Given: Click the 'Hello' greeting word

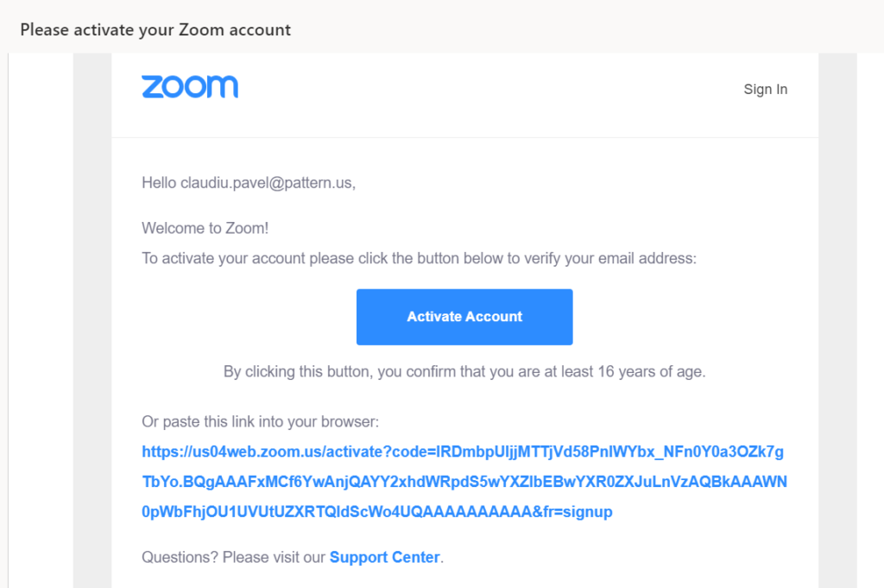Looking at the screenshot, I should (x=159, y=183).
